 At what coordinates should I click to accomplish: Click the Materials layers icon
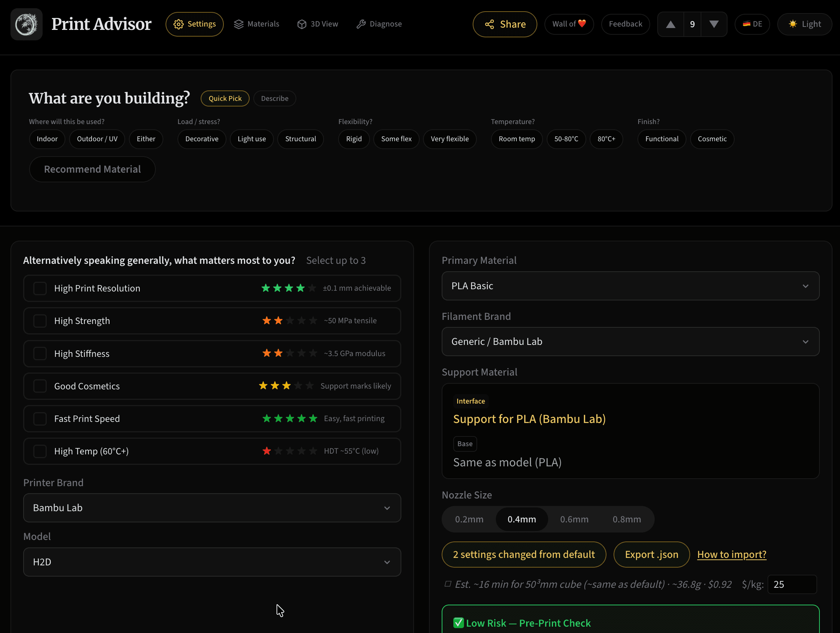(238, 24)
